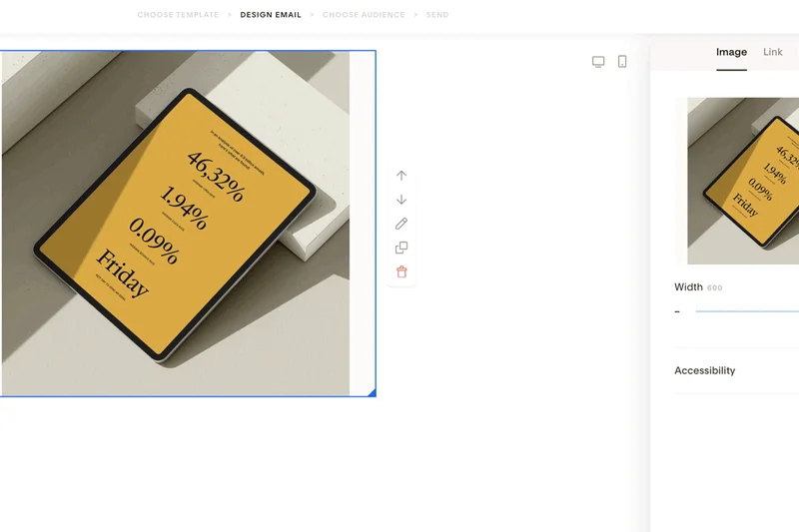Switch to mobile preview
Screen dimensions: 799x532
tap(622, 62)
